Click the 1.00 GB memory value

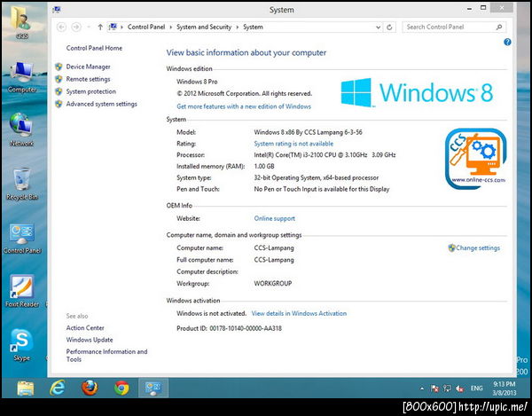(x=264, y=166)
